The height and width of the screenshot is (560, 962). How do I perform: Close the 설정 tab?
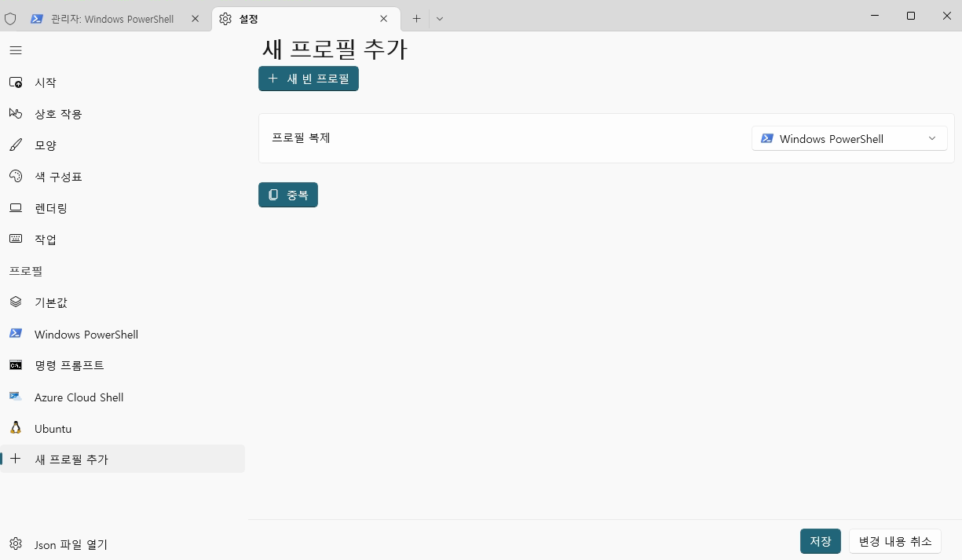pos(384,19)
